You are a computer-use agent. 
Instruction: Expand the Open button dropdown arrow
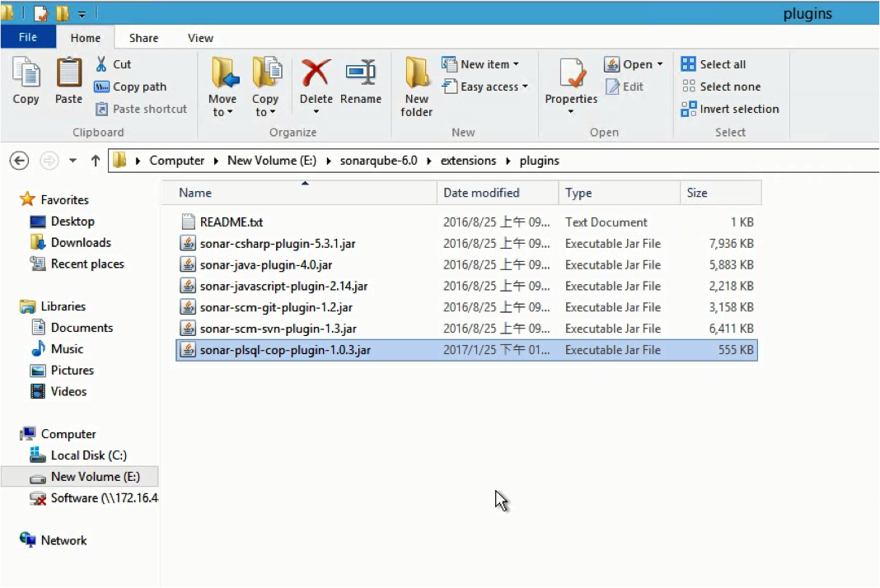(660, 64)
